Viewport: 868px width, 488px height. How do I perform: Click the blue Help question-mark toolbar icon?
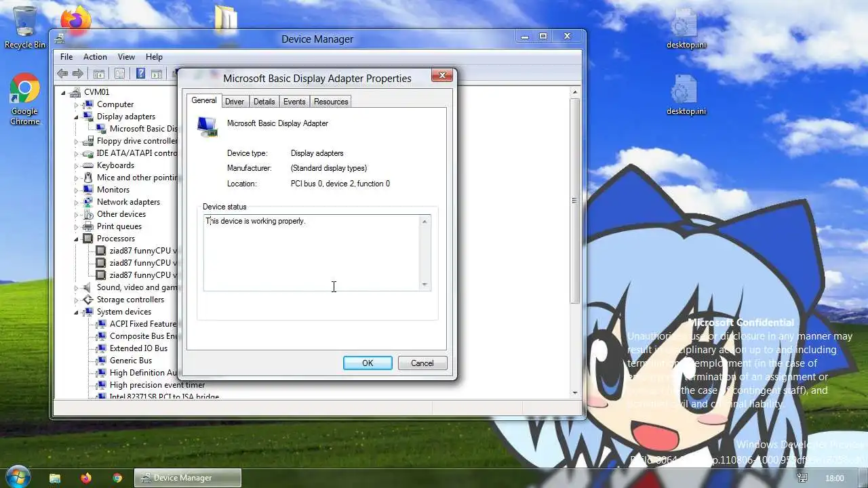coord(140,74)
